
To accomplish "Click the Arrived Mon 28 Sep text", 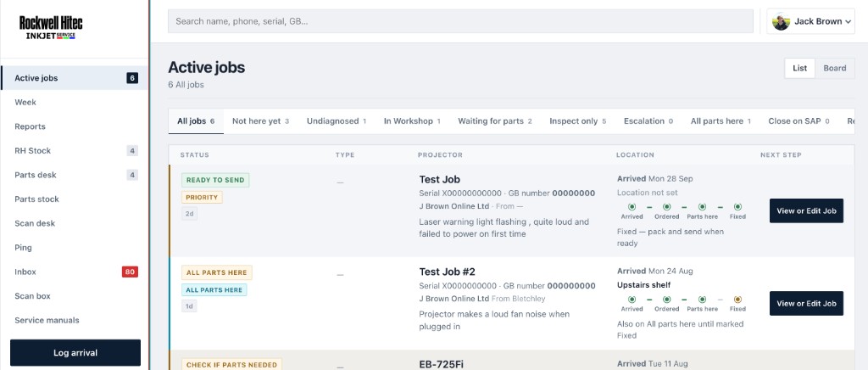I will tap(655, 179).
